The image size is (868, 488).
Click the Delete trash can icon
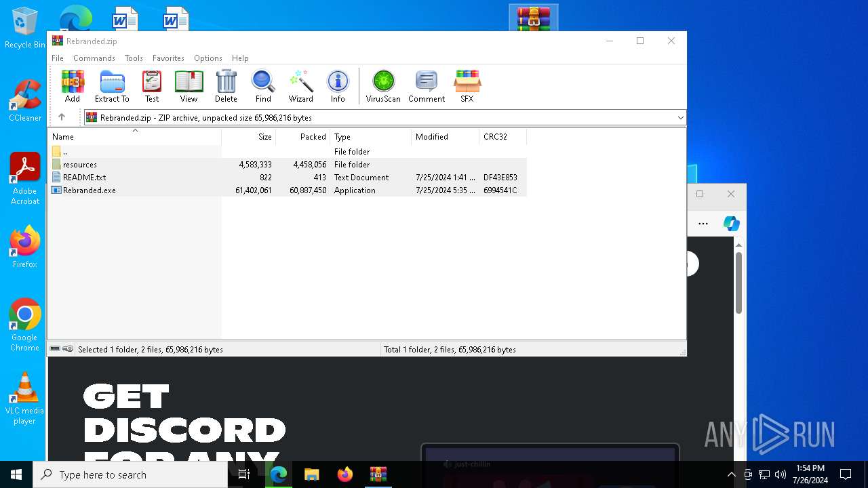(x=226, y=86)
